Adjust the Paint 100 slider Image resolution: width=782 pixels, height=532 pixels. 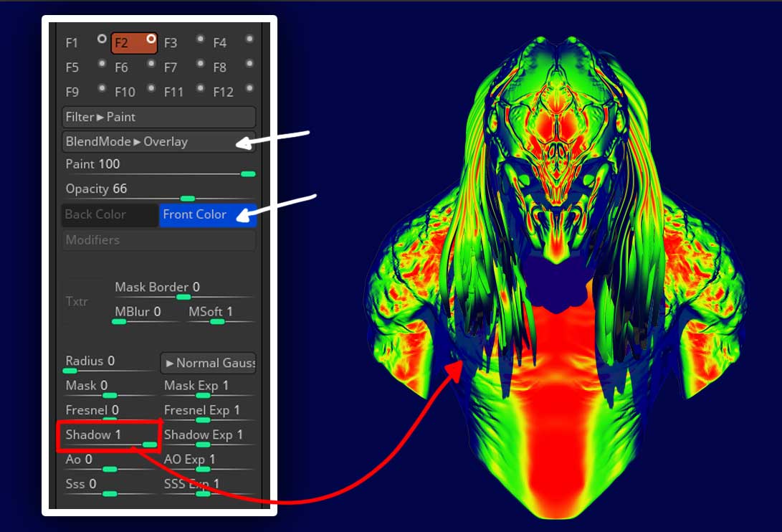click(159, 168)
